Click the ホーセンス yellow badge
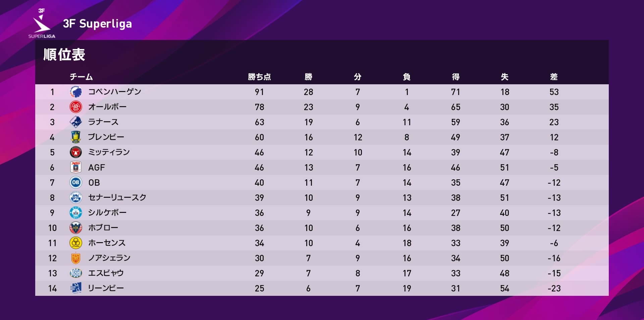644x320 pixels. [76, 243]
